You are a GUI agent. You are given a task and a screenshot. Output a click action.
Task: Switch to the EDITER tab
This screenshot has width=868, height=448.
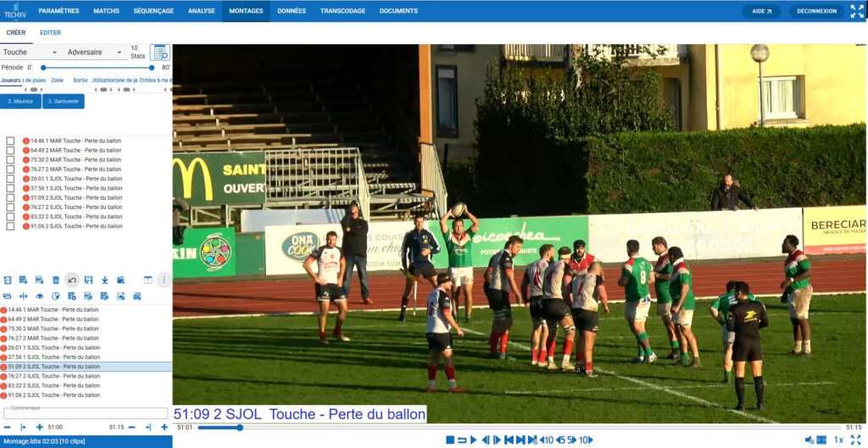(x=50, y=33)
